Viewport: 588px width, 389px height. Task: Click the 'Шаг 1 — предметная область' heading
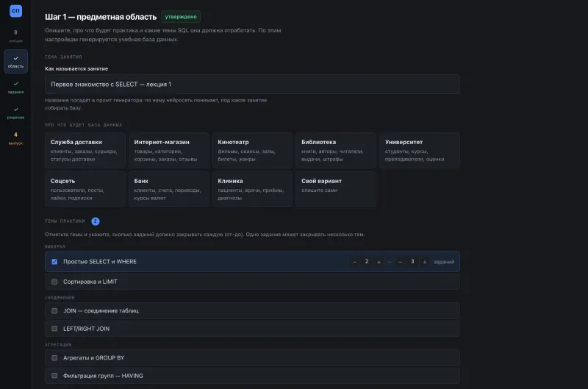point(101,17)
